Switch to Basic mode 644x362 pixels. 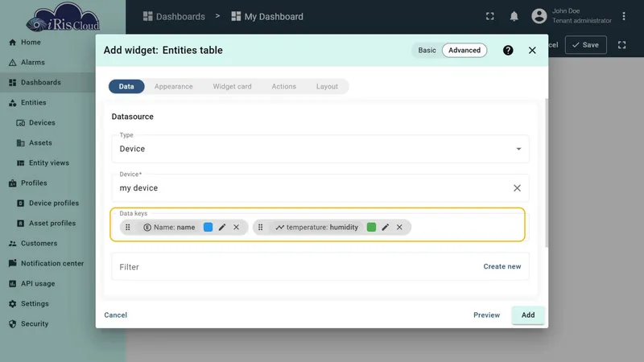(427, 50)
